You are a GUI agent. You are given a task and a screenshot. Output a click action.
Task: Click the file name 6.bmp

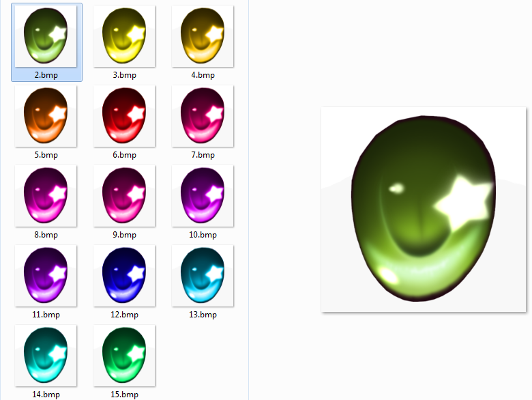(125, 155)
